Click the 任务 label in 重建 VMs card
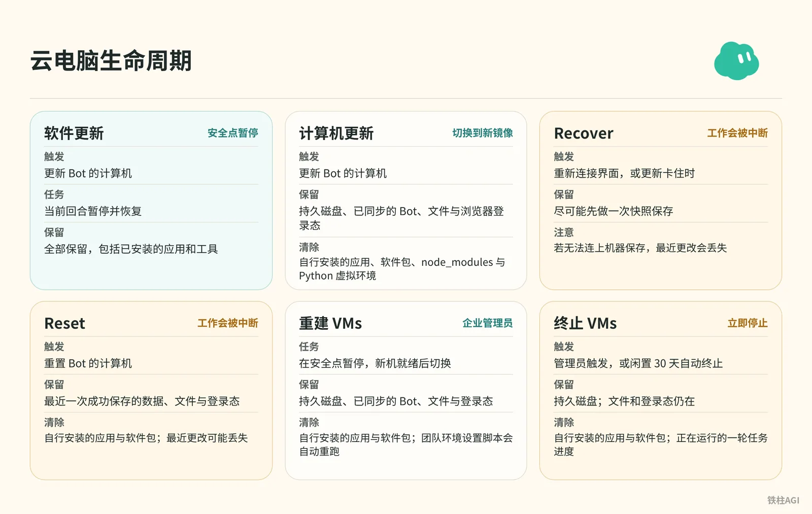Image resolution: width=812 pixels, height=514 pixels. point(309,347)
